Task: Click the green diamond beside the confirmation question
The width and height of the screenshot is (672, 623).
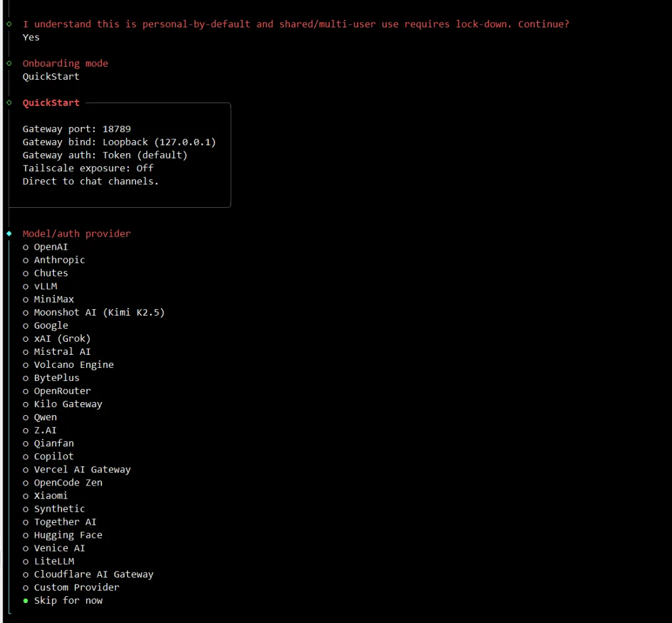Action: click(9, 24)
